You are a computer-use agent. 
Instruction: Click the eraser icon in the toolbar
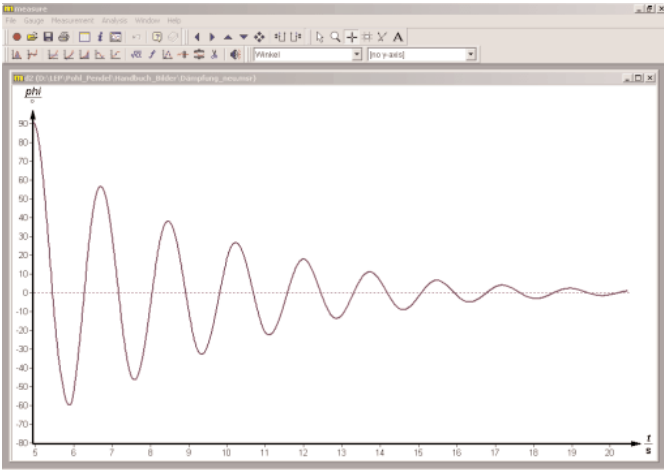172,37
